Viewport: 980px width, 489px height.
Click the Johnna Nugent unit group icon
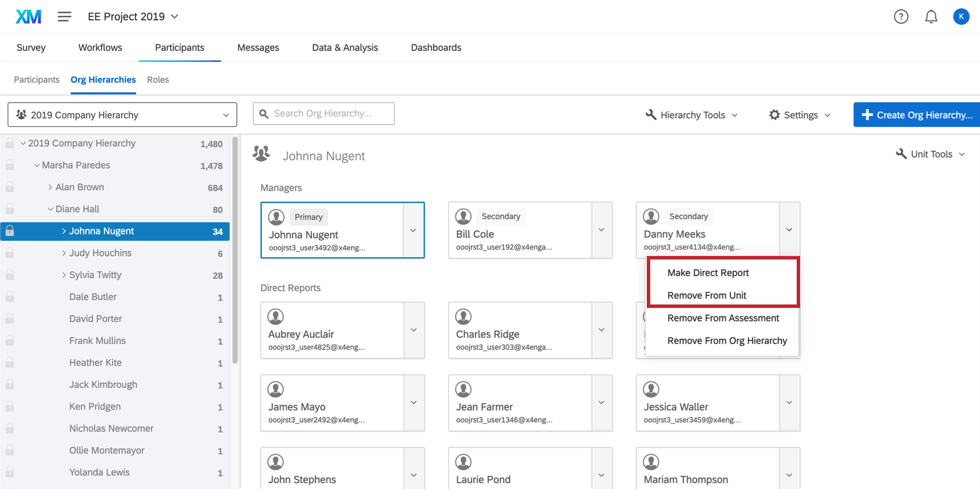(x=261, y=154)
